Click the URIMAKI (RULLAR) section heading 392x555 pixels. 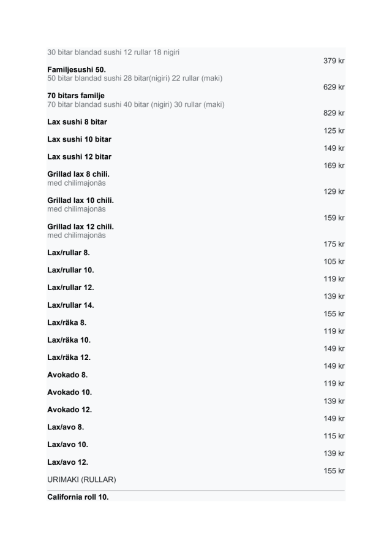coord(81,480)
